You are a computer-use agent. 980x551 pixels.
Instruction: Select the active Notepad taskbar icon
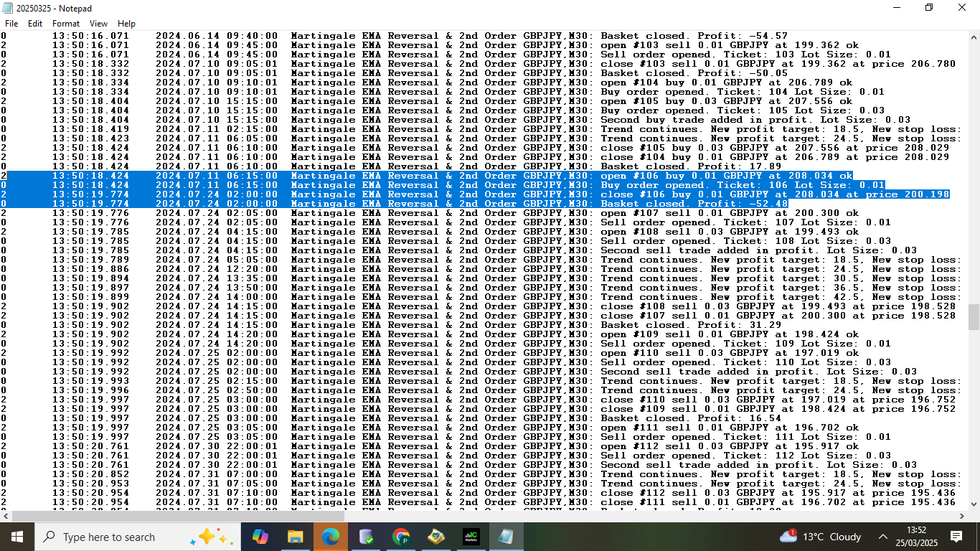(x=506, y=537)
